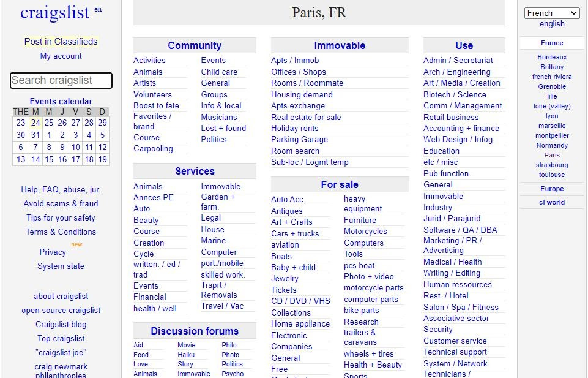Open Legal services

(210, 217)
